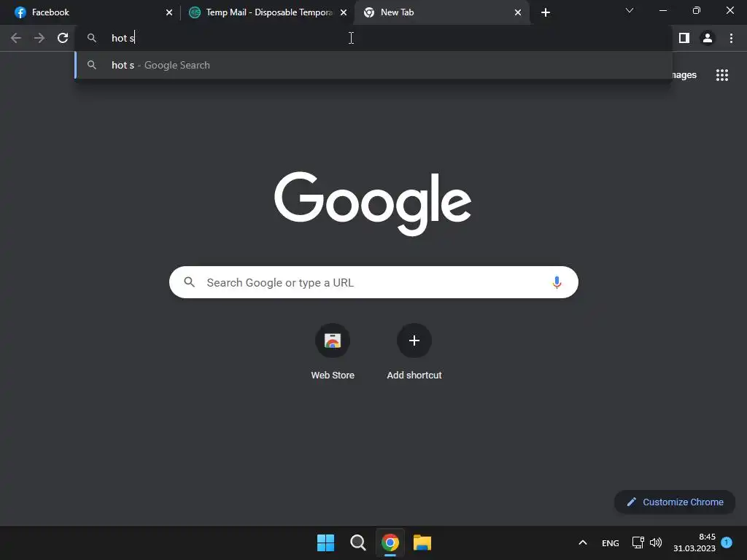Click the Chrome taskbar icon
747x560 pixels.
[390, 542]
